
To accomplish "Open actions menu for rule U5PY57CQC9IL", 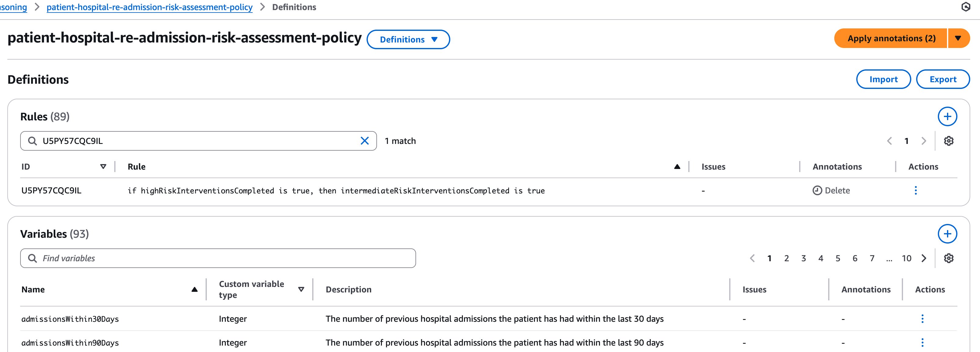I will 915,190.
